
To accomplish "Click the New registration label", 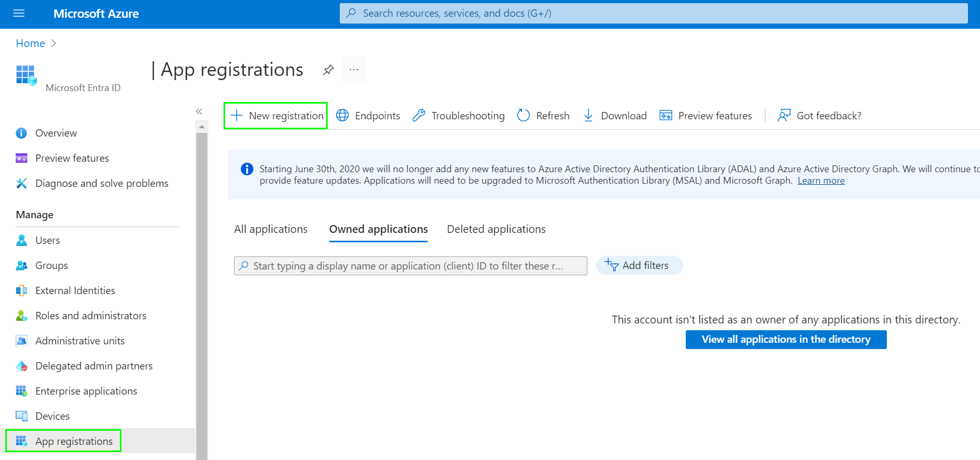I will click(286, 116).
